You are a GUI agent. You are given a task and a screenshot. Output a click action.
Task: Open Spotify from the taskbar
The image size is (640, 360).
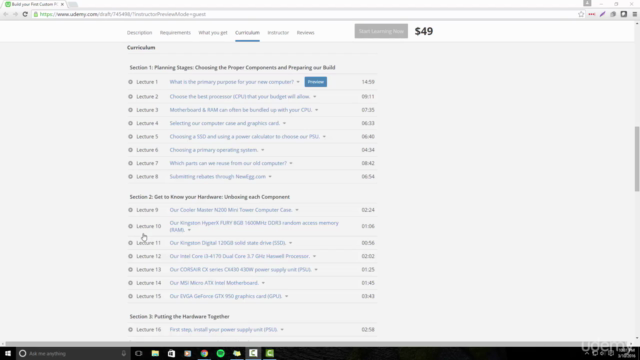point(220,353)
